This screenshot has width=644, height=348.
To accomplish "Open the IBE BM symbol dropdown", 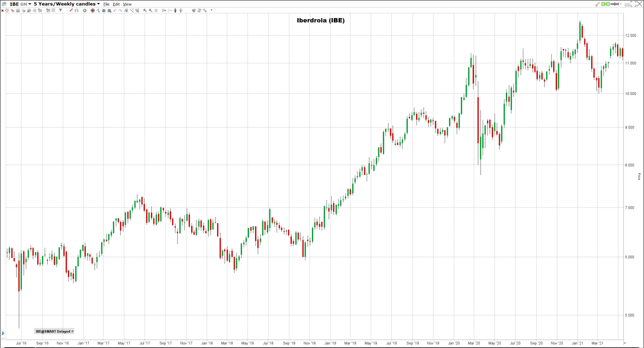I will pos(20,4).
